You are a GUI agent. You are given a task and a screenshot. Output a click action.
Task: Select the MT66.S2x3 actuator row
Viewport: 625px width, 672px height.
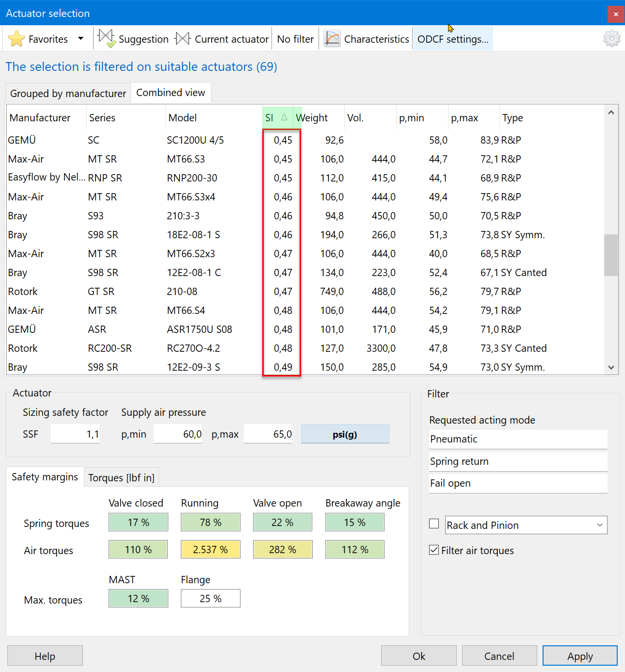[305, 254]
